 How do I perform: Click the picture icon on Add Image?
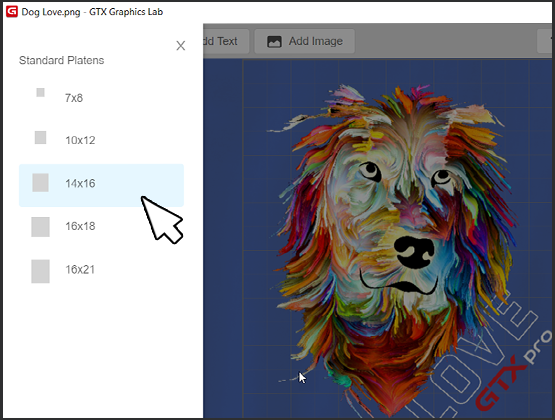click(x=274, y=41)
